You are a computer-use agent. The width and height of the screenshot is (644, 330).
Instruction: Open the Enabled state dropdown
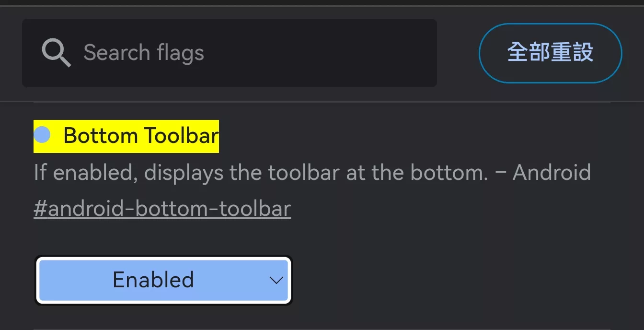click(163, 280)
